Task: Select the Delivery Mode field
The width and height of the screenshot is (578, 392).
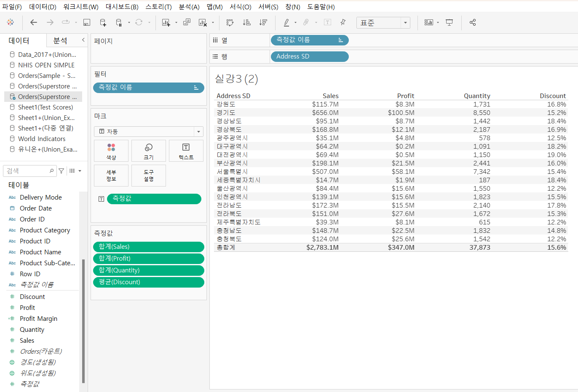Action: coord(41,197)
